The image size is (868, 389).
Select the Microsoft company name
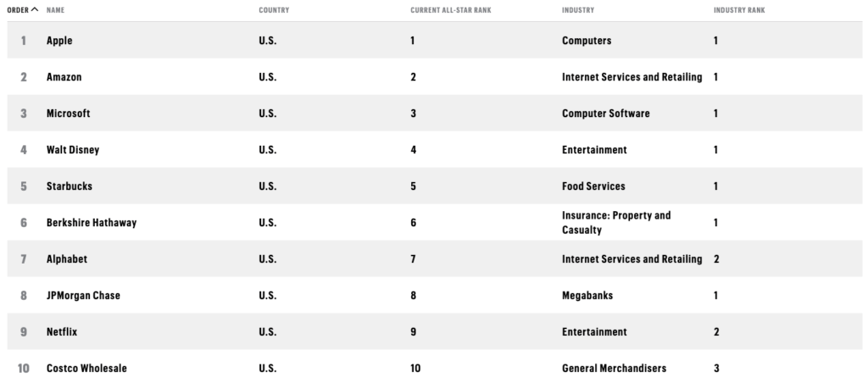click(68, 114)
